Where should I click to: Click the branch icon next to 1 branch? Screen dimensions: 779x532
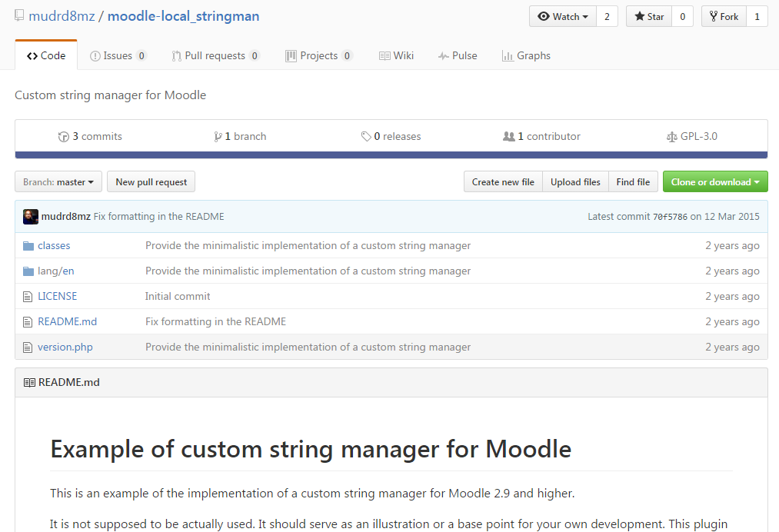218,137
